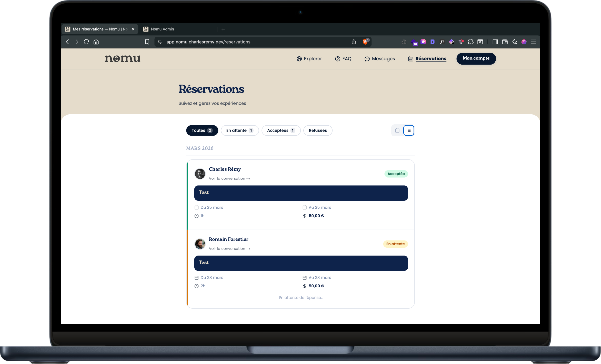Switch to calendar view

(x=397, y=130)
